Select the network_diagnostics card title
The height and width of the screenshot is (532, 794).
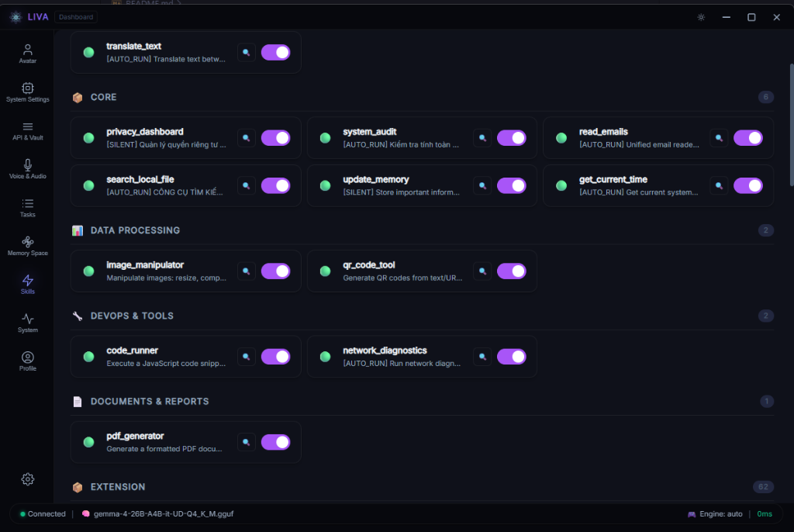[x=385, y=351]
